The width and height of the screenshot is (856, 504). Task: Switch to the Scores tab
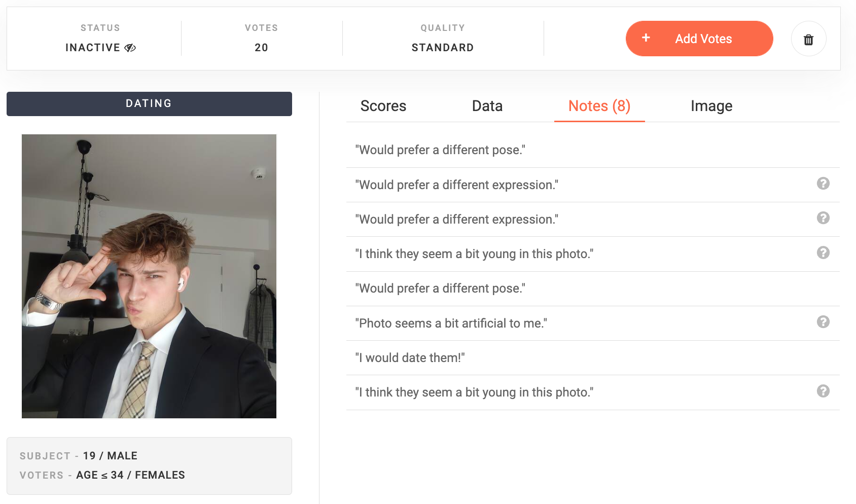point(383,106)
